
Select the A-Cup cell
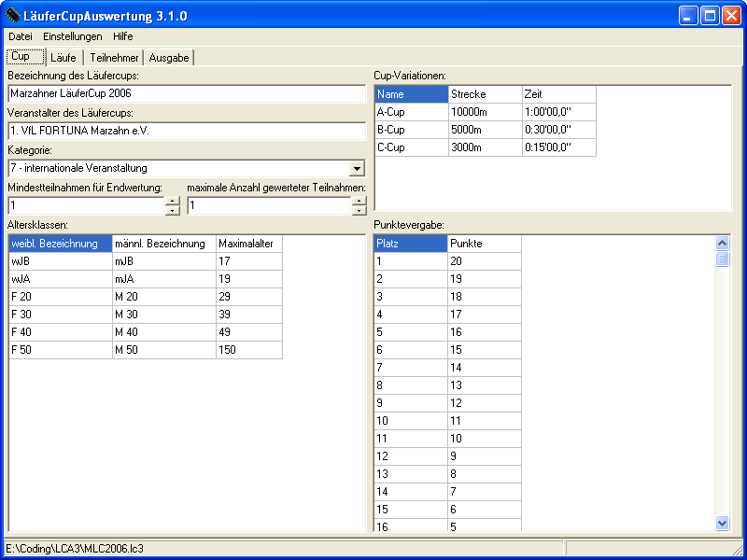(412, 112)
